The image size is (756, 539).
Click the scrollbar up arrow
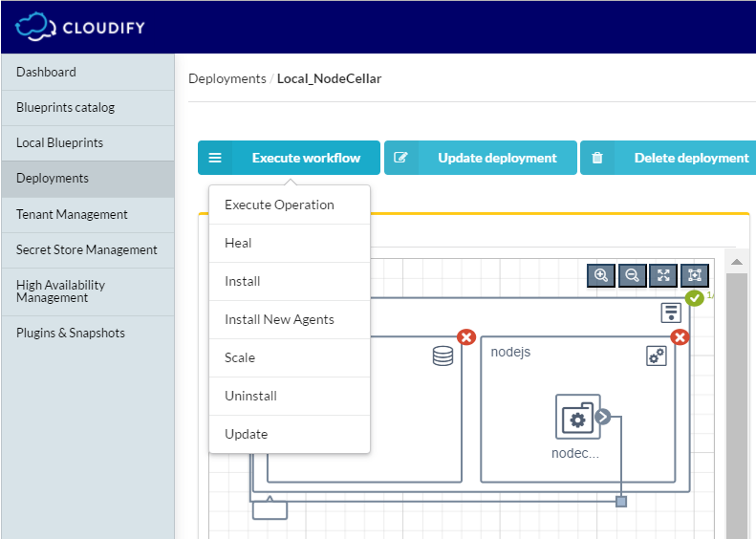[736, 262]
